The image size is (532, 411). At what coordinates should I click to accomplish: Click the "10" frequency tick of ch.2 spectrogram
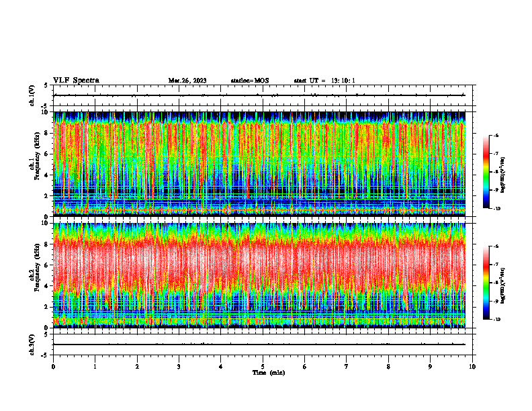click(46, 223)
